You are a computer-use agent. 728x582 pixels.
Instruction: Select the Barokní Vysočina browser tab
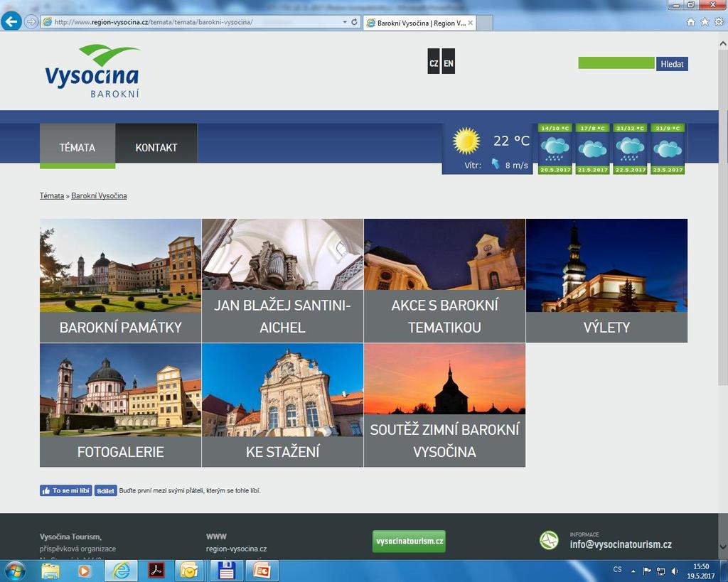(419, 23)
